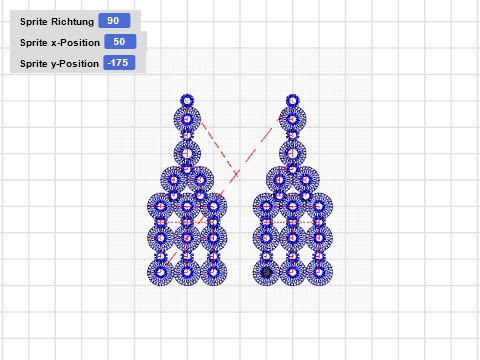Click the dark sprite in the right figure
The height and width of the screenshot is (360, 480).
[266, 272]
